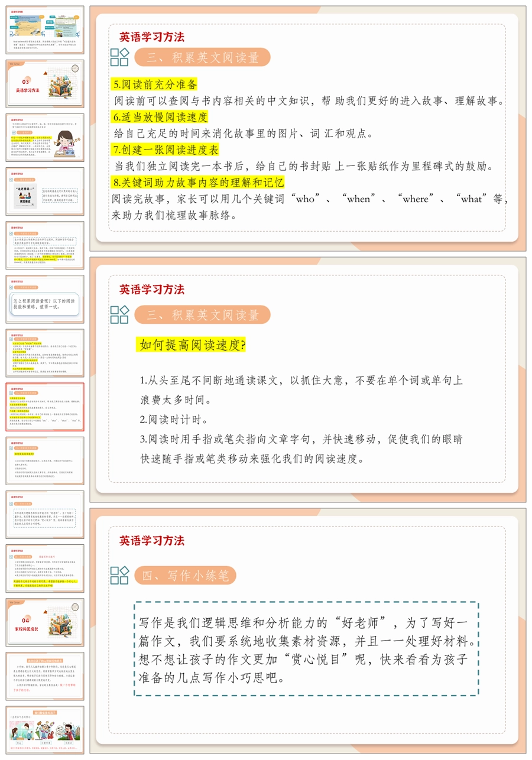Click the highlighted '5.阅读前充分准备' heading
The width and height of the screenshot is (532, 760).
[x=155, y=84]
